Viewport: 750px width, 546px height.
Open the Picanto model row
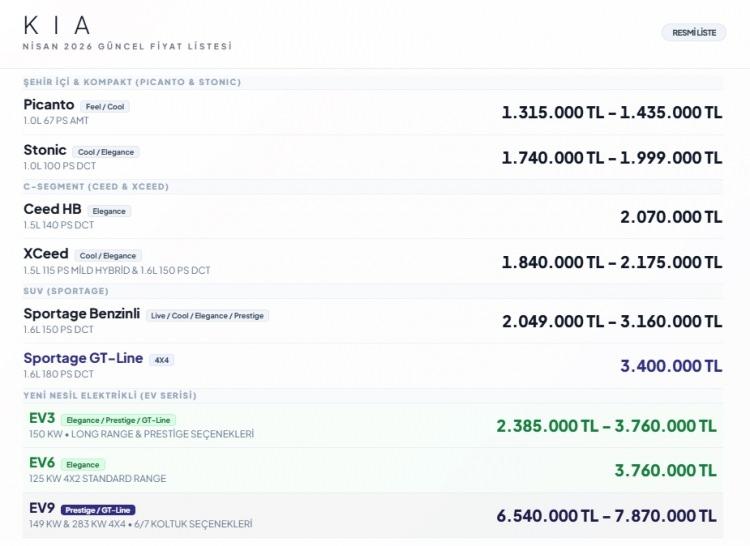pos(49,105)
